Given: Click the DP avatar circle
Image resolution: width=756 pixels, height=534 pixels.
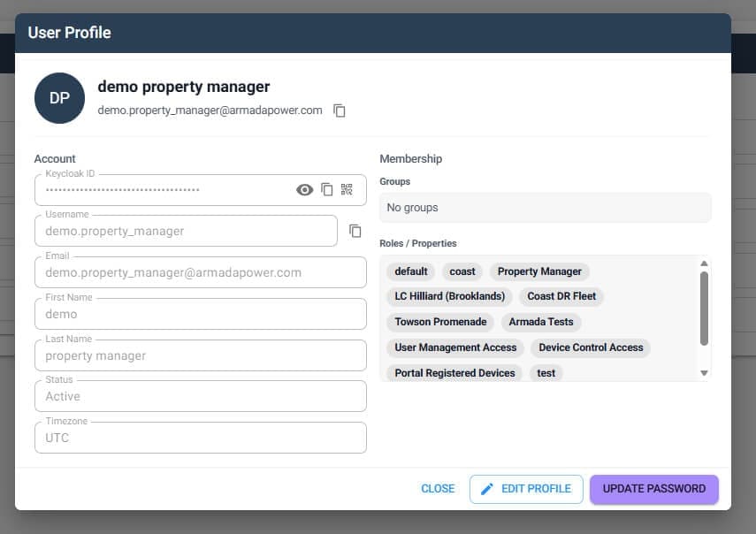Looking at the screenshot, I should click(x=60, y=98).
